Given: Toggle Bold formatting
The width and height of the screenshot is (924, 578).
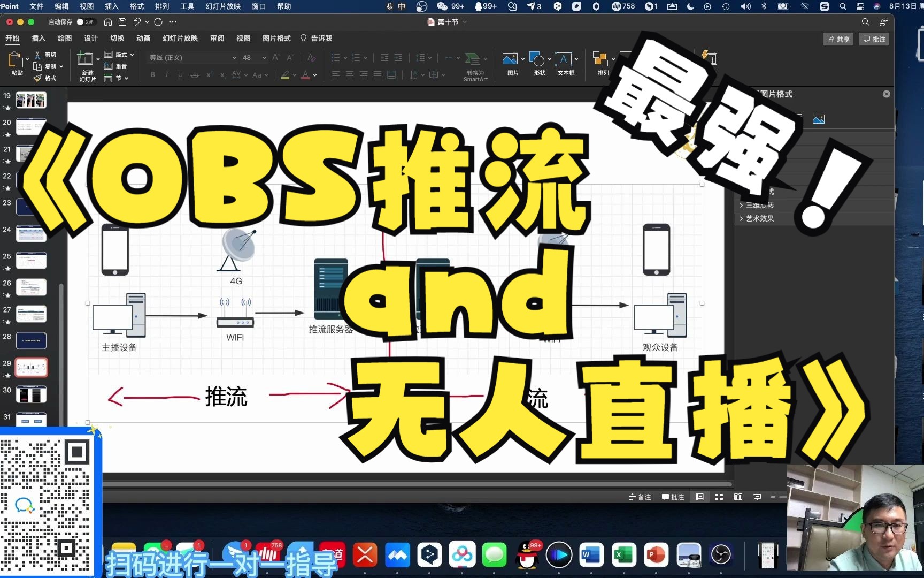Looking at the screenshot, I should coord(153,75).
